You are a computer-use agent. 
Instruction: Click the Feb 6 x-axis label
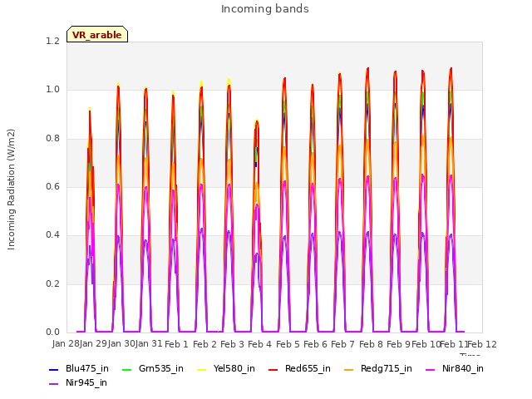tap(315, 344)
